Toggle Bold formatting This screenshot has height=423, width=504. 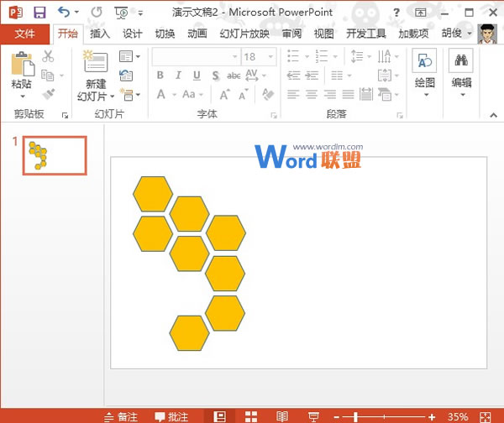(160, 76)
